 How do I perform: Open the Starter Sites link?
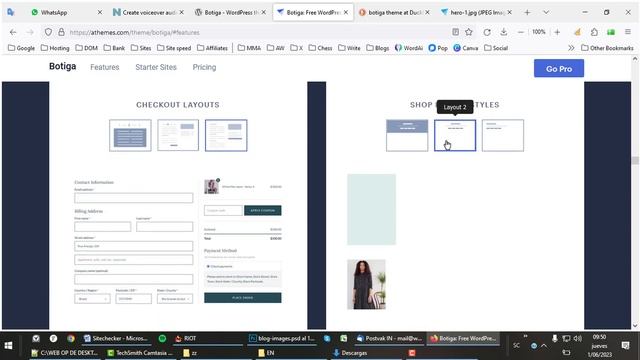click(156, 67)
